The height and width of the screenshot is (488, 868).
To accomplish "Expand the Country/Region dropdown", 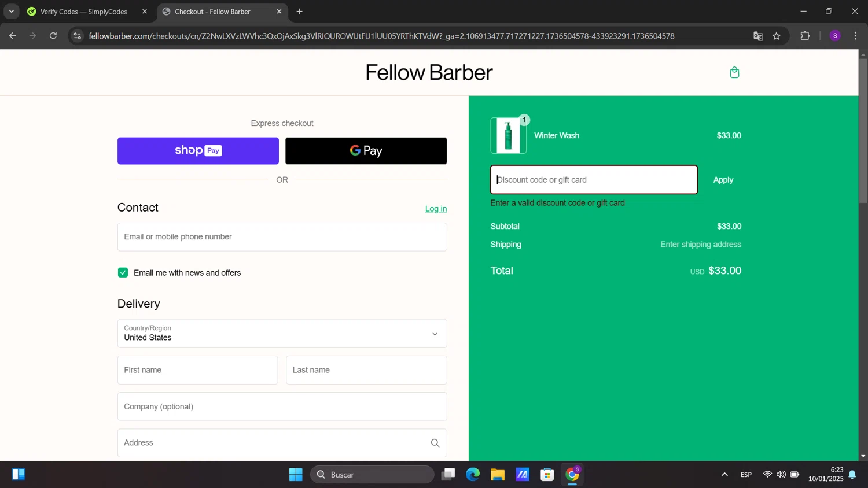I will [x=282, y=334].
